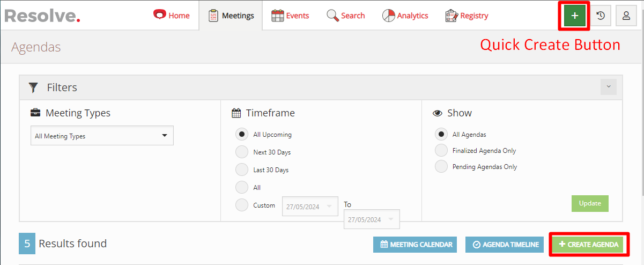This screenshot has height=265, width=644.
Task: Click the Search magnifier icon in navigation
Action: 332,16
